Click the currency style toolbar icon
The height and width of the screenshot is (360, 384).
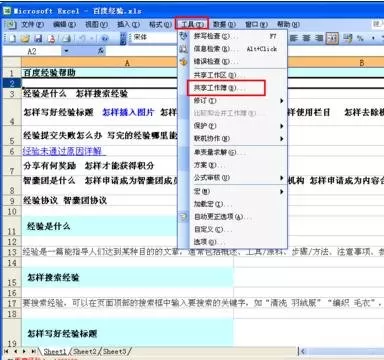point(347,38)
